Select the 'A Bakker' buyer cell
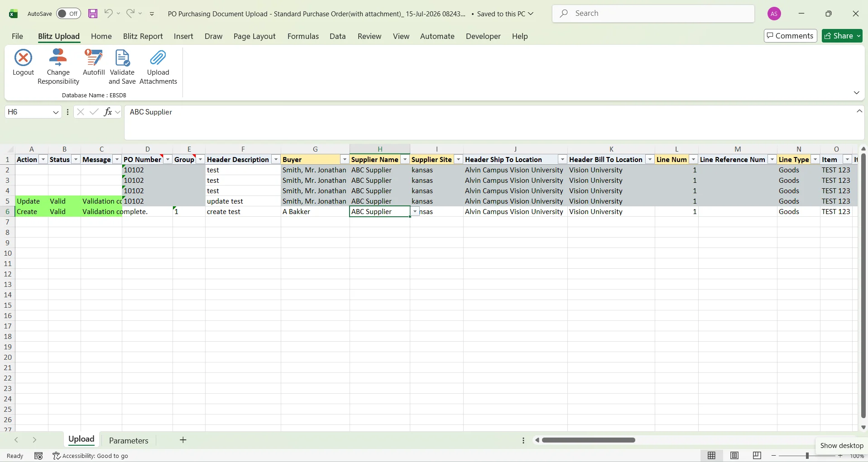868x462 pixels. pyautogui.click(x=315, y=212)
